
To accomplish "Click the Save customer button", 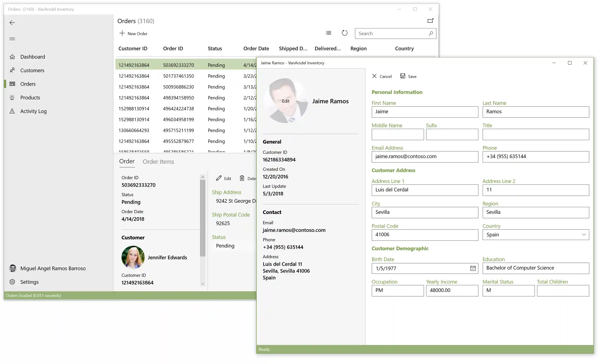I will point(408,76).
